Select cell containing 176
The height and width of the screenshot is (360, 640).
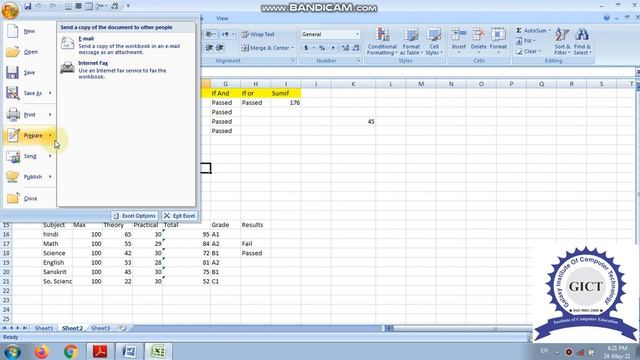(x=286, y=103)
